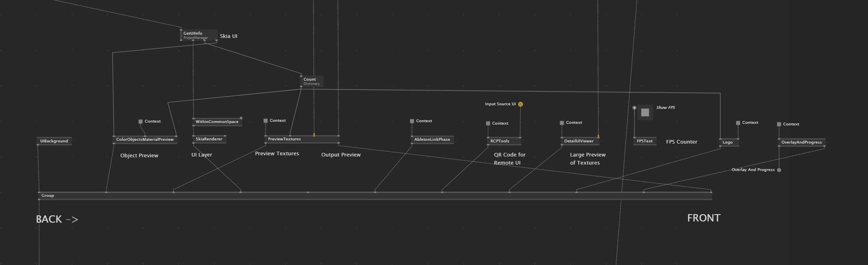Click the Input Source UI orange pin

[x=521, y=104]
